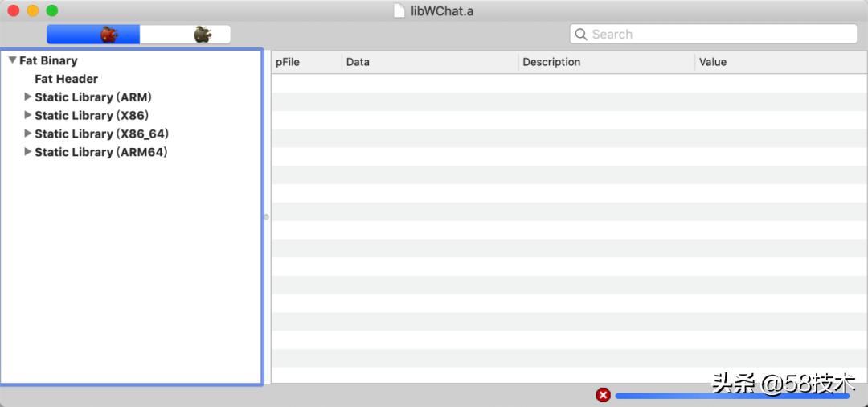
Task: Stop processing with the red X icon
Action: (x=604, y=395)
